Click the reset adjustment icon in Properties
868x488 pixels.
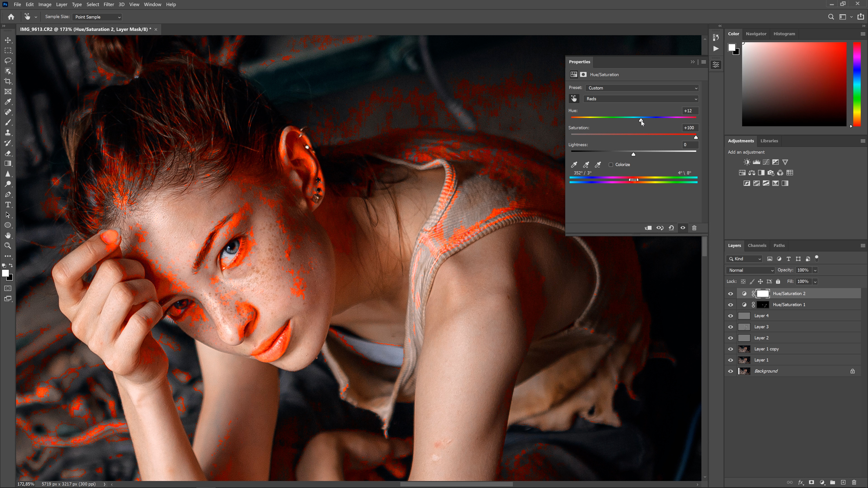(x=671, y=228)
